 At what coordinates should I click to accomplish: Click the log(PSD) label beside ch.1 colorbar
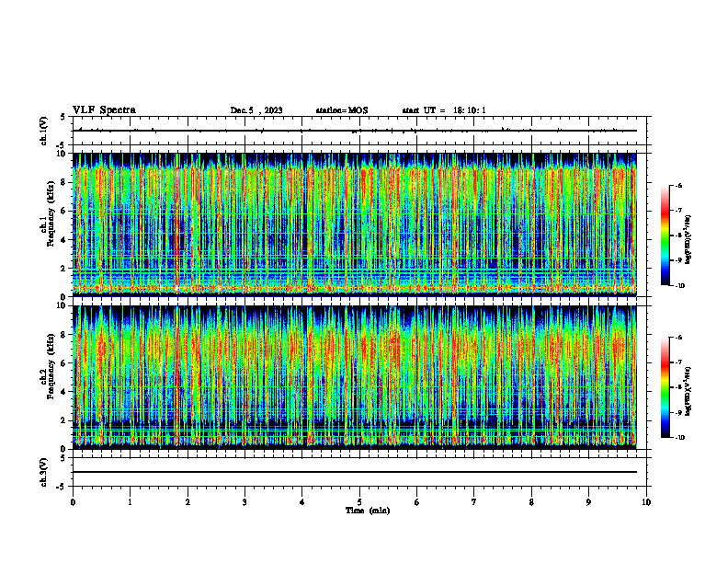(x=688, y=239)
